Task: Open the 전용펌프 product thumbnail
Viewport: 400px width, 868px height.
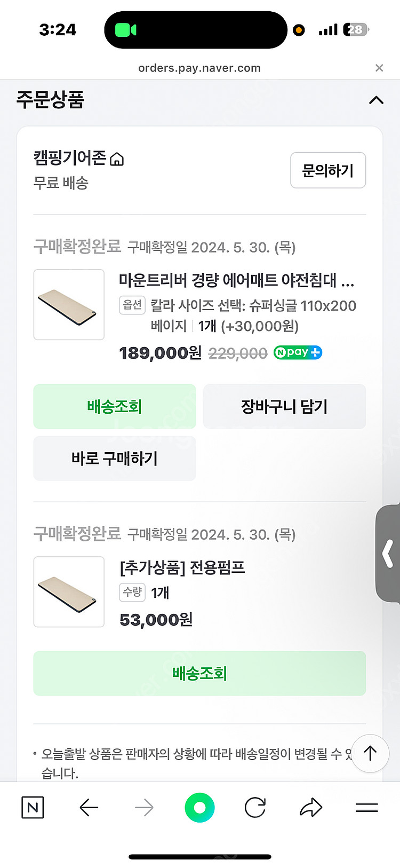Action: point(69,591)
